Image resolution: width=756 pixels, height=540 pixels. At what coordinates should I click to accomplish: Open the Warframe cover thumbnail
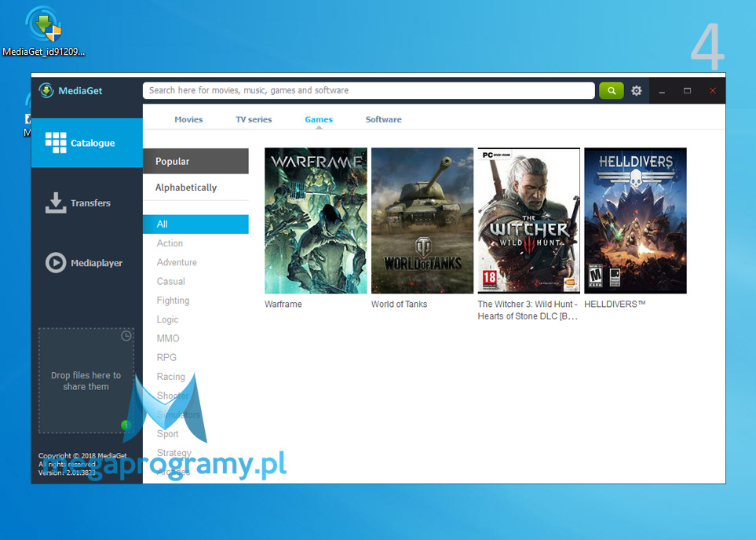pos(316,221)
